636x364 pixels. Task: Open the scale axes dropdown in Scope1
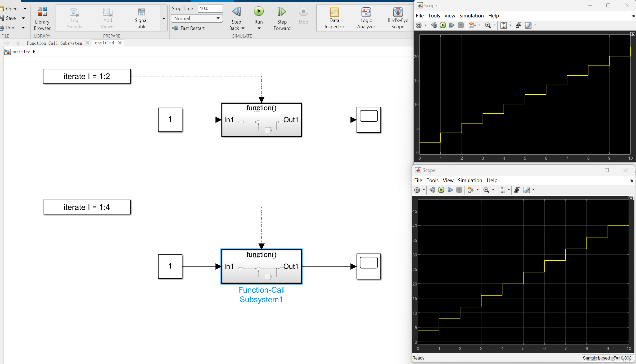point(509,190)
